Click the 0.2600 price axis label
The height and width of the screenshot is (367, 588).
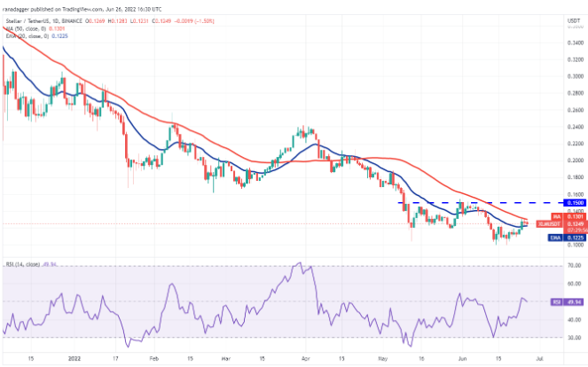click(x=576, y=110)
